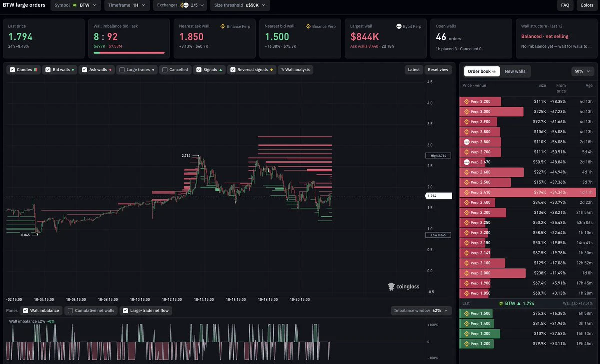Click the Binance icon beside Perp 3.000
Screen dimensions: 600x364
(x=467, y=111)
